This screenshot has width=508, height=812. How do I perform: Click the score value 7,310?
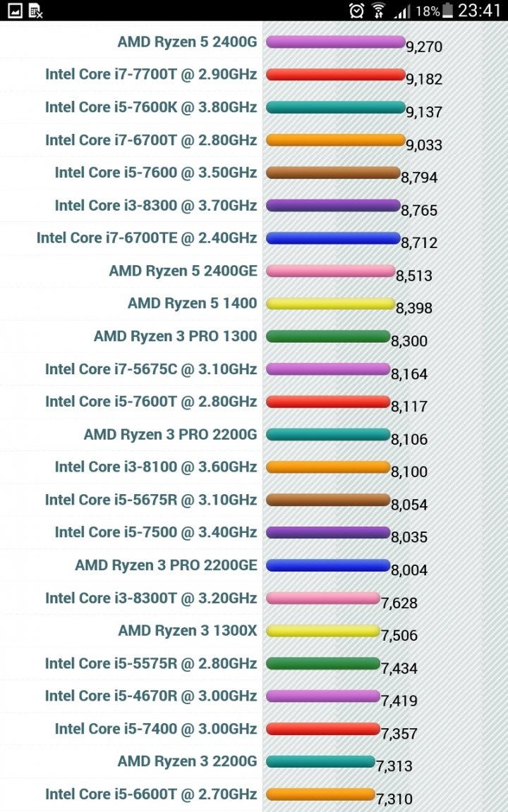tap(394, 799)
